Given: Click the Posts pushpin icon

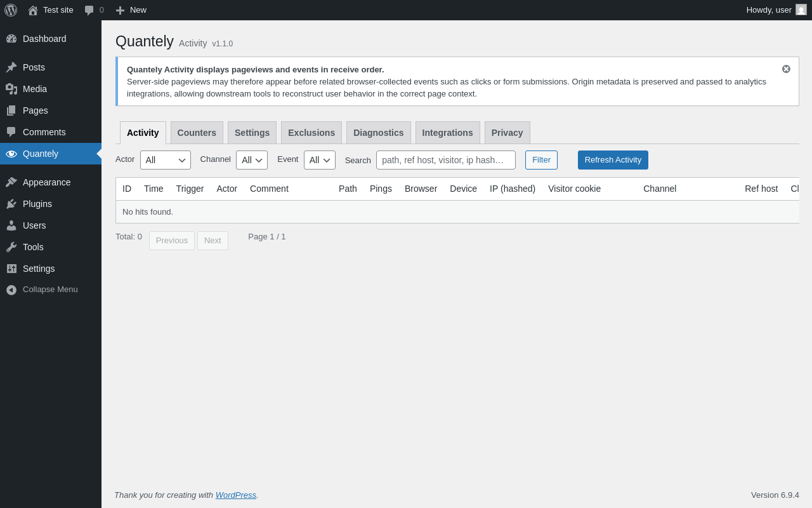Looking at the screenshot, I should point(11,67).
